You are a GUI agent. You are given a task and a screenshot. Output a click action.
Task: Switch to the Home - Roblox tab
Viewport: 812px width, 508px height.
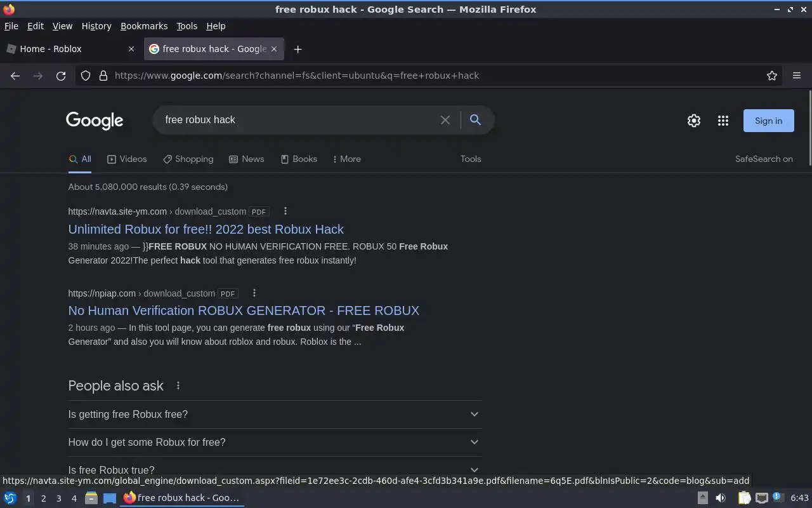click(x=70, y=49)
